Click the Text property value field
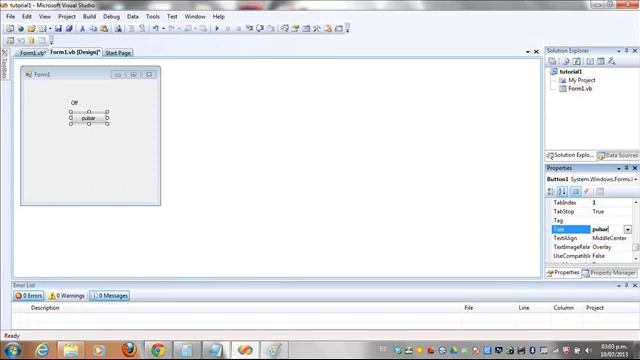 [607, 229]
